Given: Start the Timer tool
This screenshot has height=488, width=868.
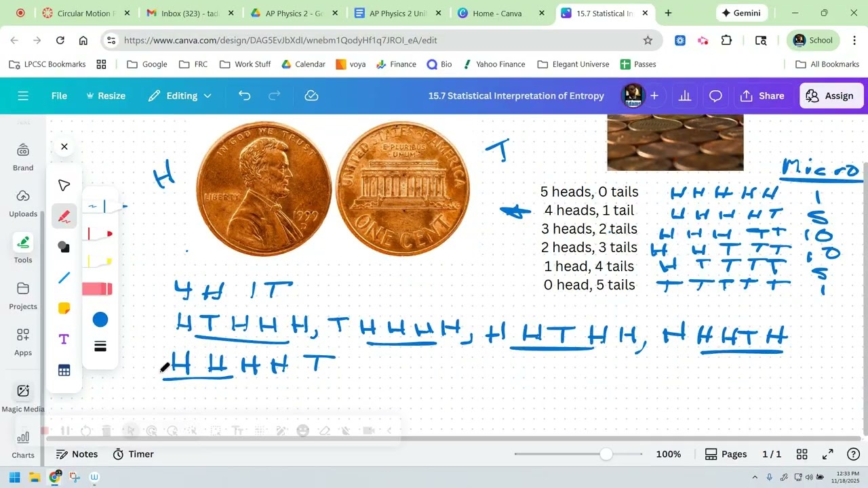Looking at the screenshot, I should (133, 454).
